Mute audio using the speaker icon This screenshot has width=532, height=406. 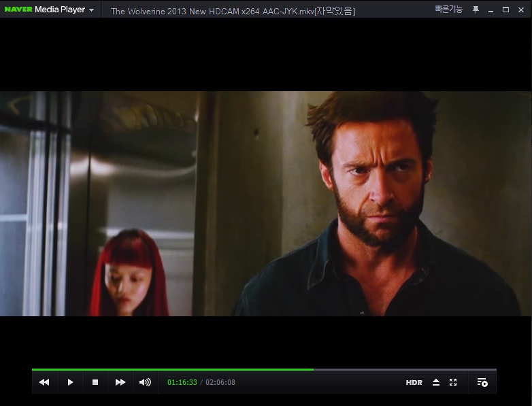145,382
